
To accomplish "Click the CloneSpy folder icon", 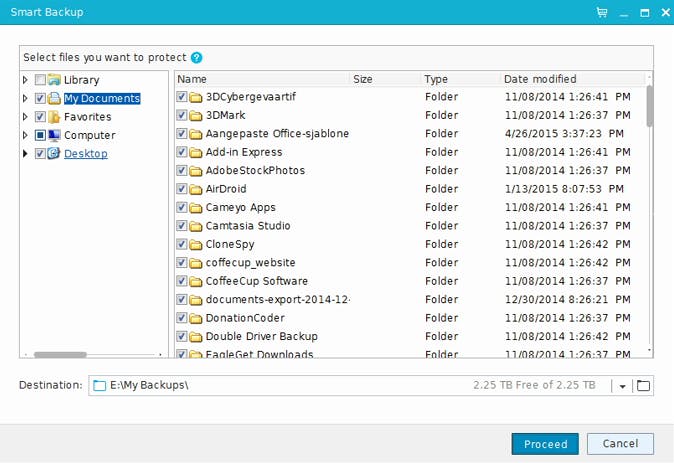I will point(196,245).
